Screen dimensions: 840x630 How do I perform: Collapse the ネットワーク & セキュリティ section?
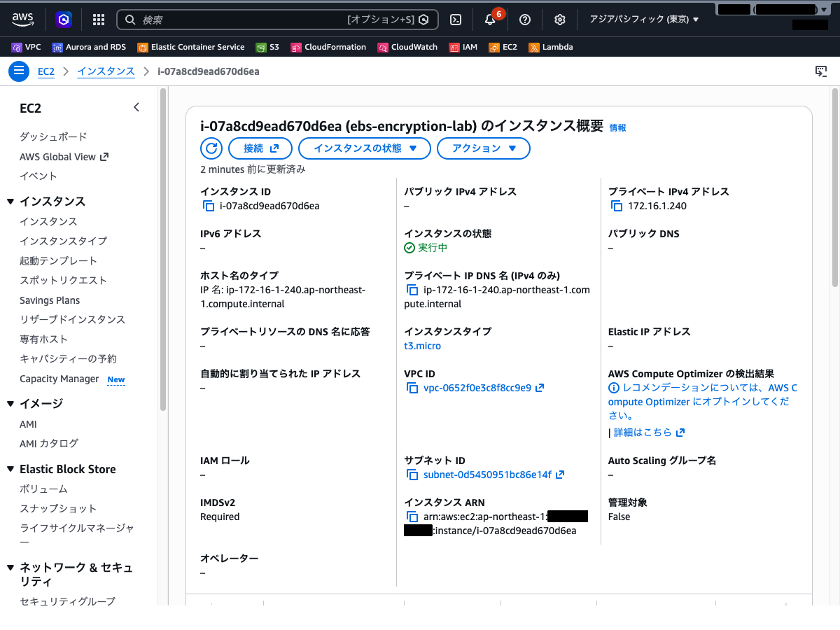tap(10, 567)
